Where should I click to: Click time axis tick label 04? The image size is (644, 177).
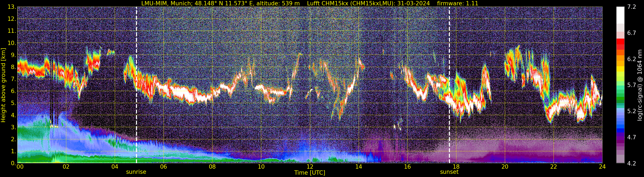tap(115, 167)
